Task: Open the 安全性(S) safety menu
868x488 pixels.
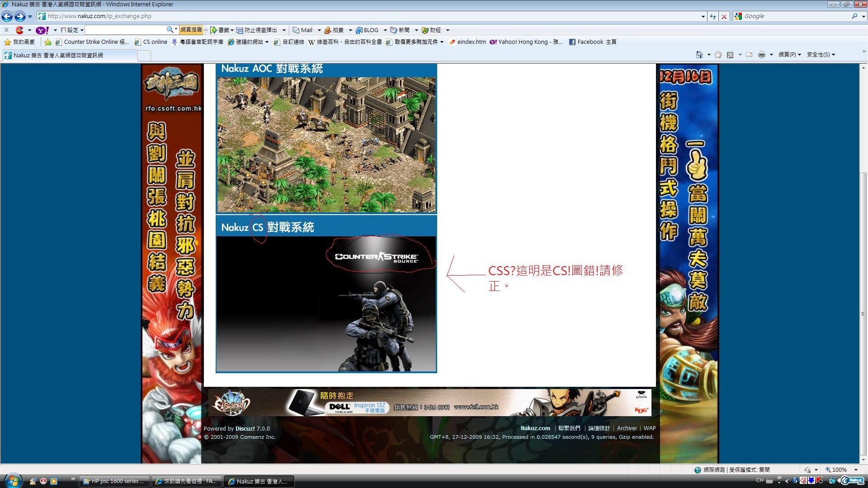Action: click(821, 55)
